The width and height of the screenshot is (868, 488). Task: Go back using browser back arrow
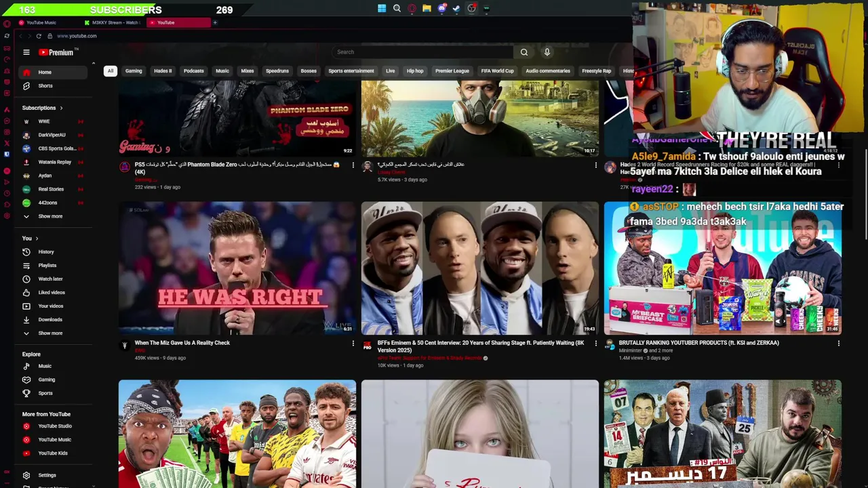[x=20, y=36]
